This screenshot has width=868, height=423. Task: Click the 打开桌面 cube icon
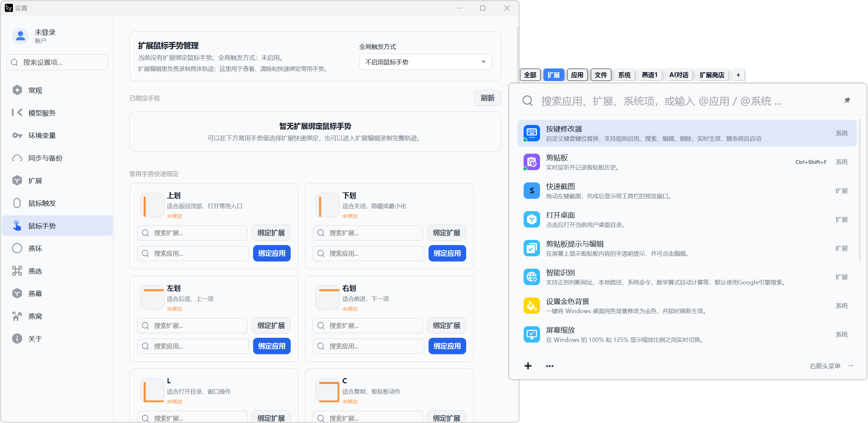[x=532, y=219]
